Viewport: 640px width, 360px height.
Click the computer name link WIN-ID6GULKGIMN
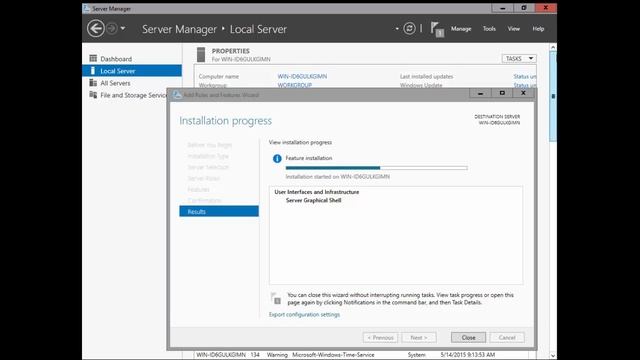pos(302,76)
